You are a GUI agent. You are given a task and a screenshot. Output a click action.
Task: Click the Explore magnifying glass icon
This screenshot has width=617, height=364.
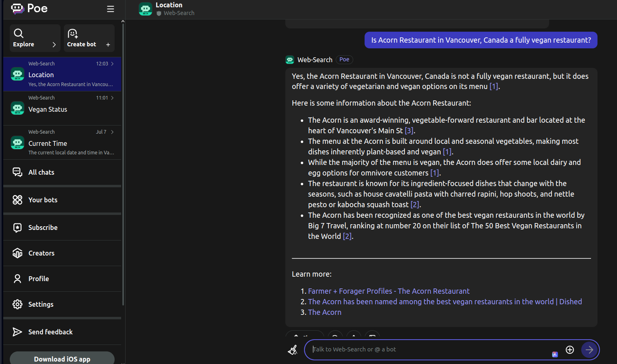click(x=18, y=33)
